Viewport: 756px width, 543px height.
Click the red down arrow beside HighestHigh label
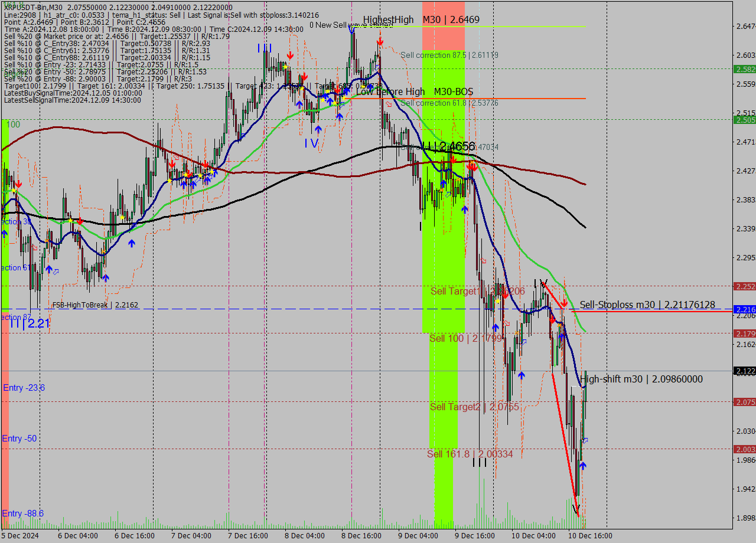[380, 41]
